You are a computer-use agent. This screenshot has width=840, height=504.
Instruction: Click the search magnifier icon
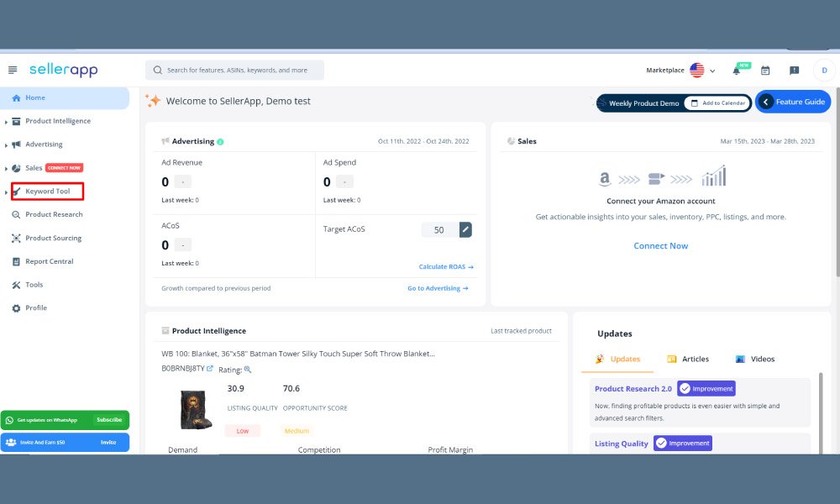point(158,71)
